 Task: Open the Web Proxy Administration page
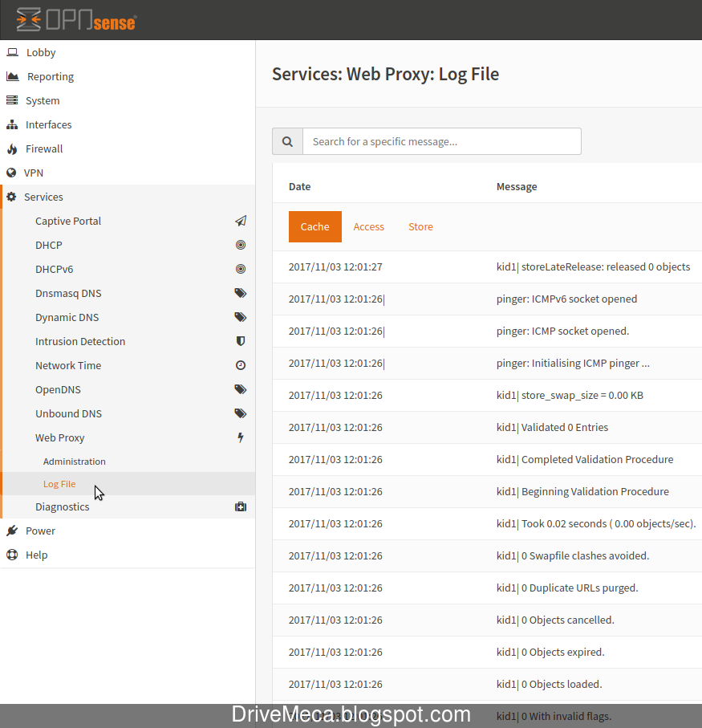pyautogui.click(x=74, y=462)
